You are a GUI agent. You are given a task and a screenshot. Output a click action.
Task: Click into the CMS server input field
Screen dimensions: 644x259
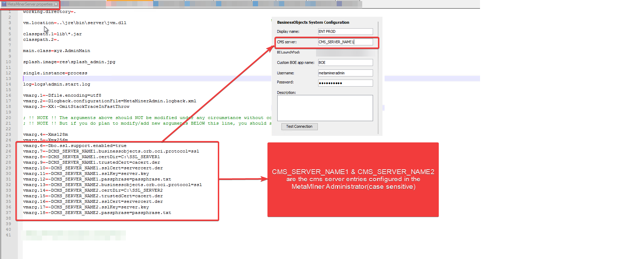[x=345, y=42]
